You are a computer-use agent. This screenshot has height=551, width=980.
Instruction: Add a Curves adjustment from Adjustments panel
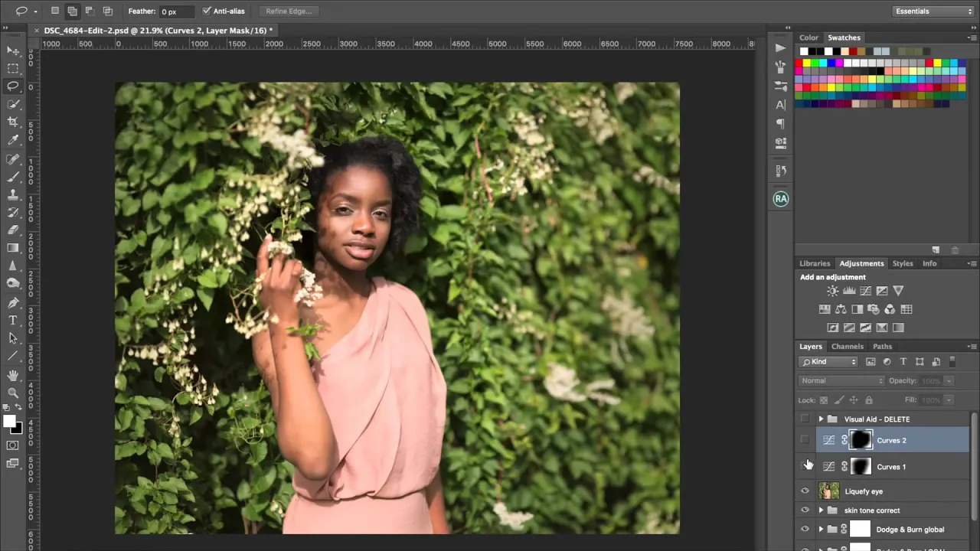[865, 291]
